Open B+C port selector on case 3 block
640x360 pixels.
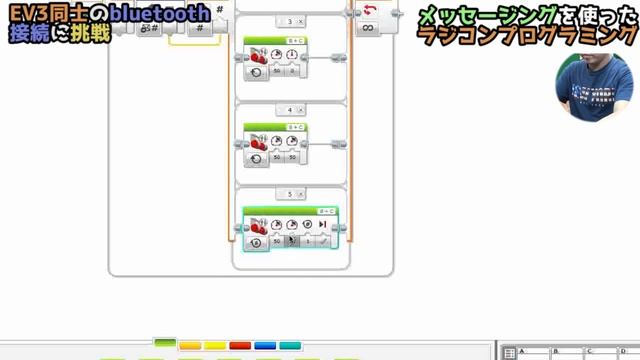296,41
